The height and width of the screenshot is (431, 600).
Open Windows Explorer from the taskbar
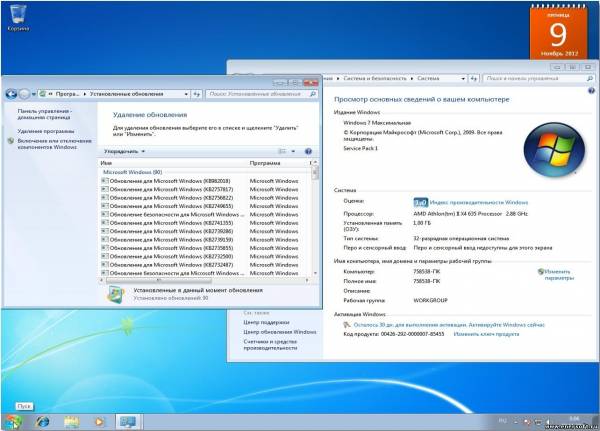coord(71,422)
